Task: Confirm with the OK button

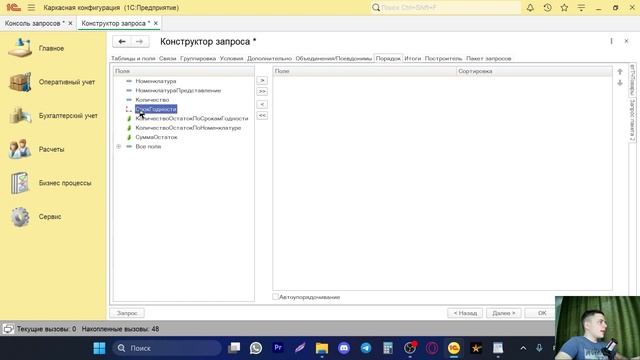Action: (x=542, y=313)
